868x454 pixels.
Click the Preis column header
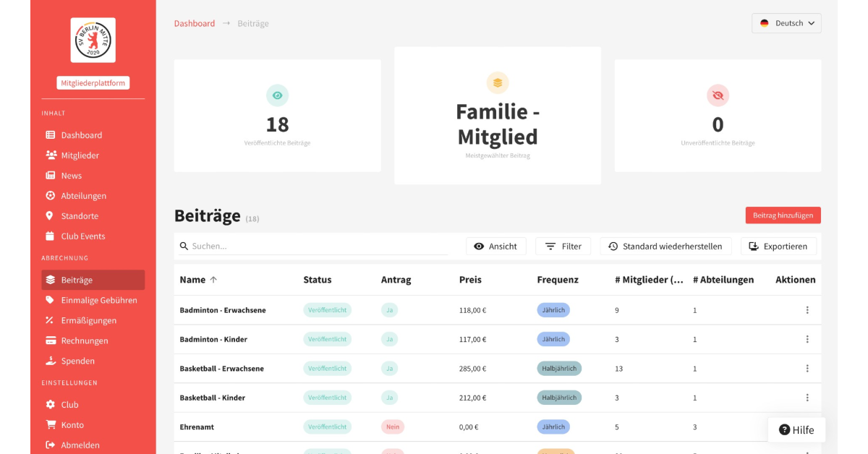(x=470, y=280)
